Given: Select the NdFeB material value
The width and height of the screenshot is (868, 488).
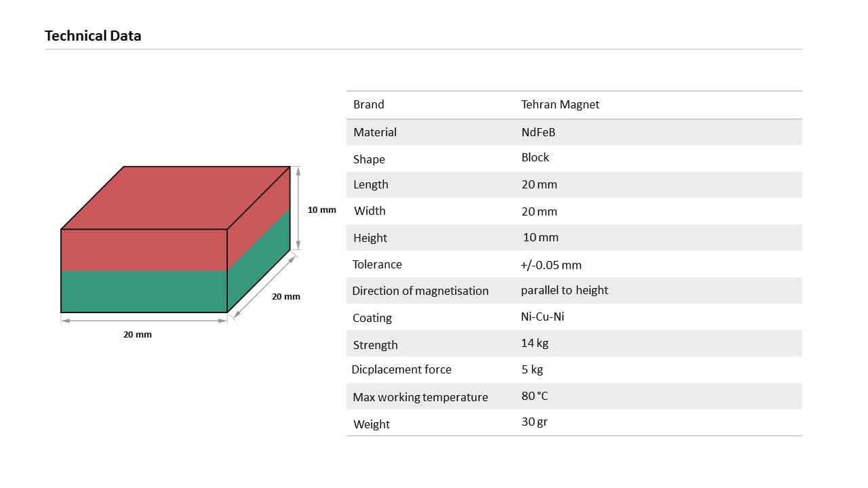Looking at the screenshot, I should tap(538, 132).
